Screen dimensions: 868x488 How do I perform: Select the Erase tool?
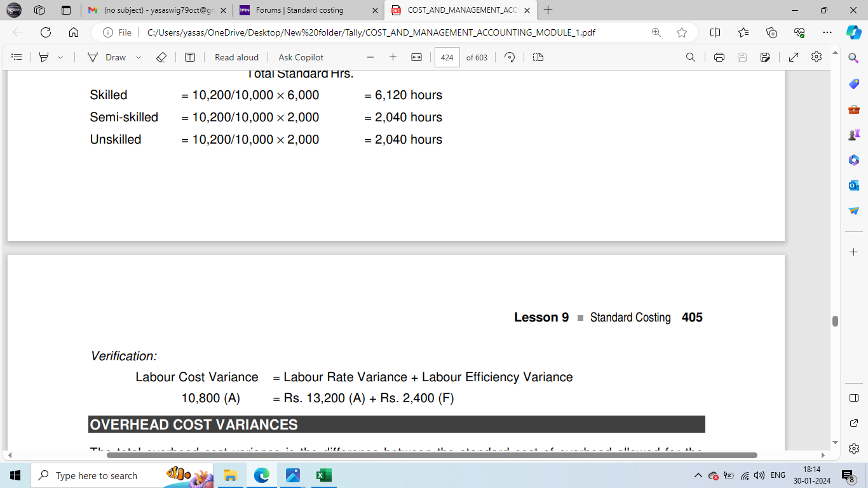tap(161, 57)
